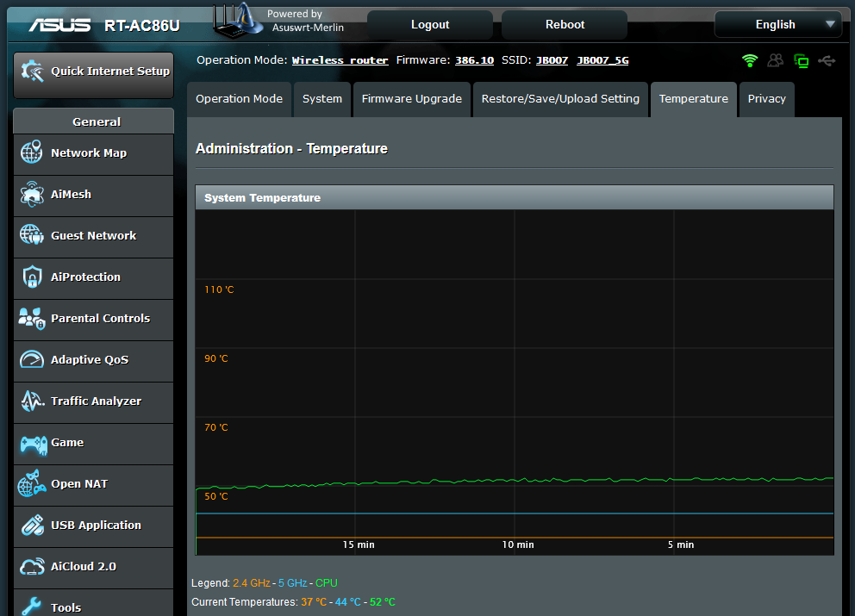Click the Quick Internet Setup wand icon
The height and width of the screenshot is (616, 855).
click(32, 71)
